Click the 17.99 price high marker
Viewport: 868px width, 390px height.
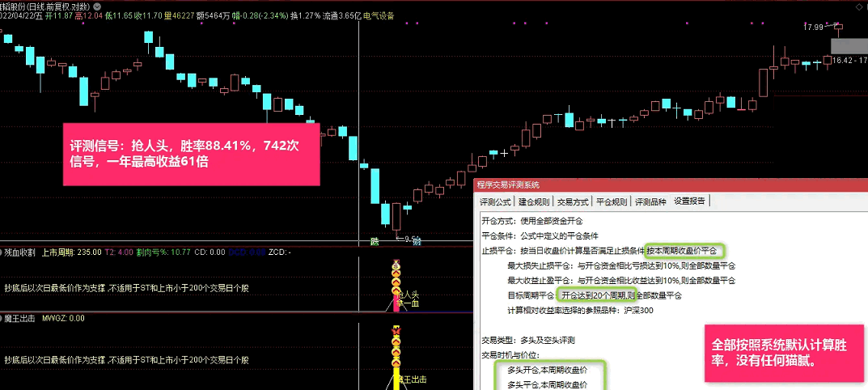[x=814, y=26]
